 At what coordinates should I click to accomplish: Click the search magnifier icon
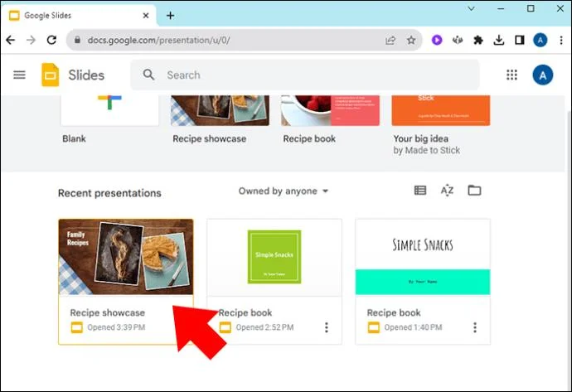(148, 75)
